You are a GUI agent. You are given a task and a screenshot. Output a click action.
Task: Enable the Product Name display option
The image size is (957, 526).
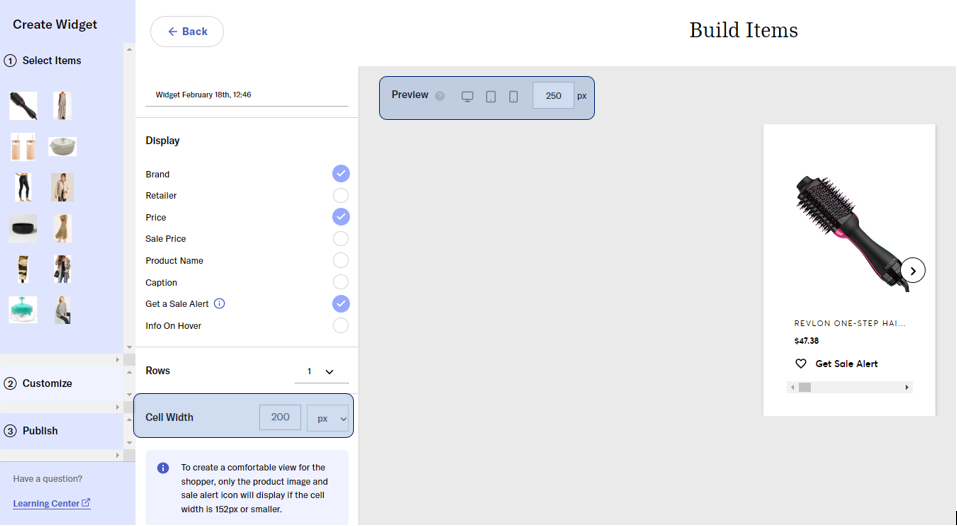click(x=341, y=261)
